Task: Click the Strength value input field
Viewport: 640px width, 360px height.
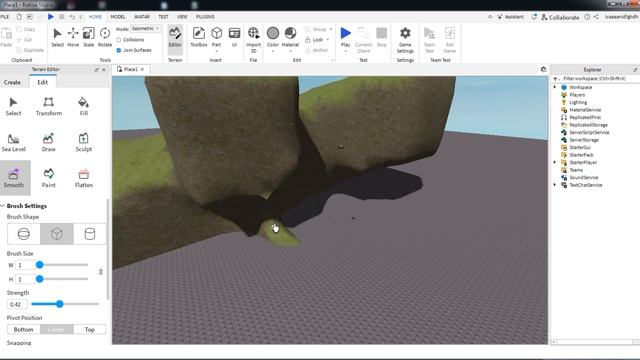Action: [x=17, y=304]
